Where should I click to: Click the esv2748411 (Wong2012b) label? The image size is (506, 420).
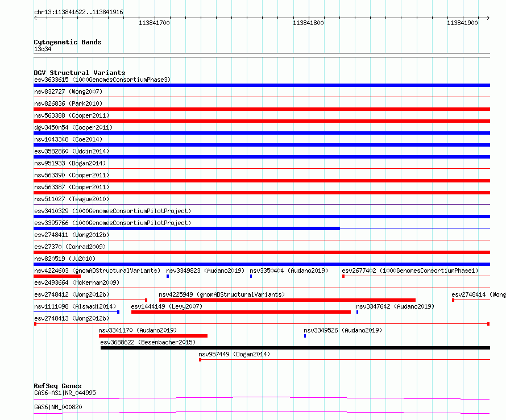pos(72,235)
